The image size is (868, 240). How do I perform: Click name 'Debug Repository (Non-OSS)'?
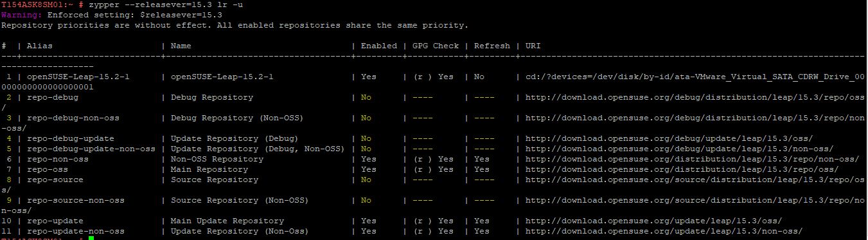237,118
